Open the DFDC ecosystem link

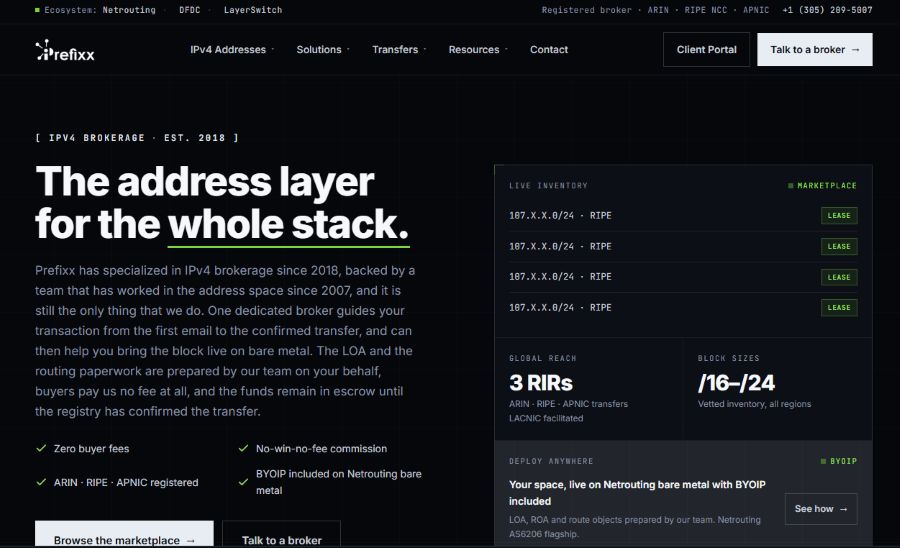point(189,10)
